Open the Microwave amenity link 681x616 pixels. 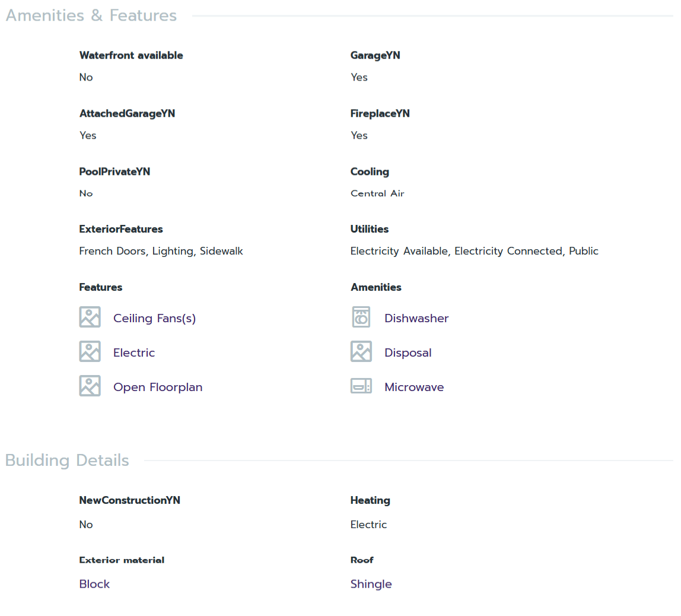pos(414,388)
